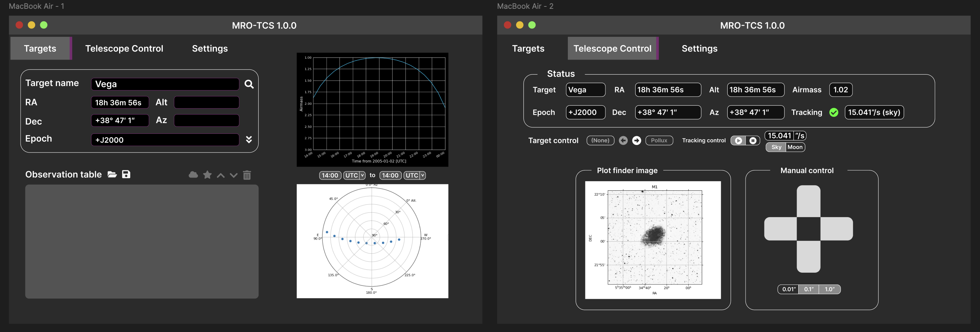
Task: Click the Status Epoch value +J2000
Action: 585,112
